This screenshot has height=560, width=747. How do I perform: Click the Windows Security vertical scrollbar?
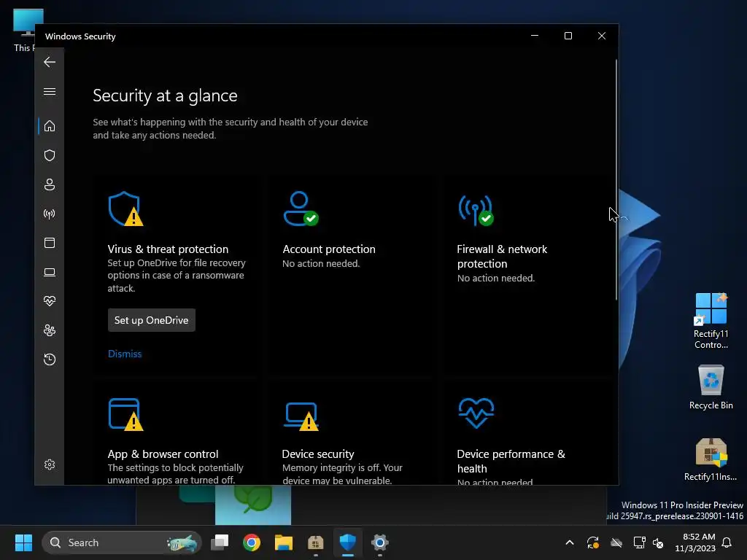(616, 179)
